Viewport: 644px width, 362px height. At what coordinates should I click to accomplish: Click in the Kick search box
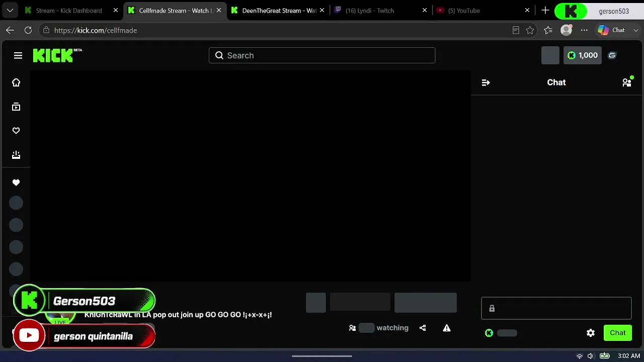pos(322,55)
